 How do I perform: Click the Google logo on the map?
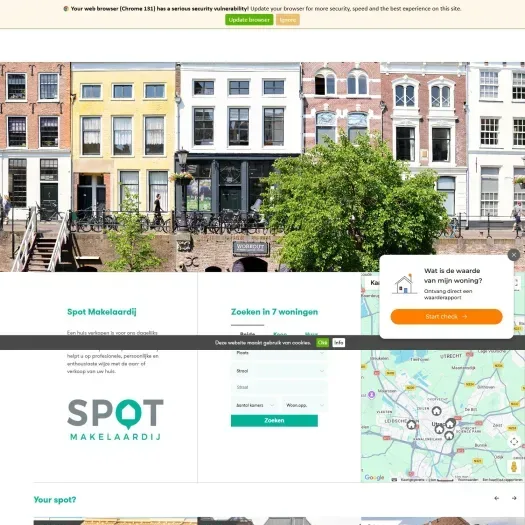coord(374,477)
